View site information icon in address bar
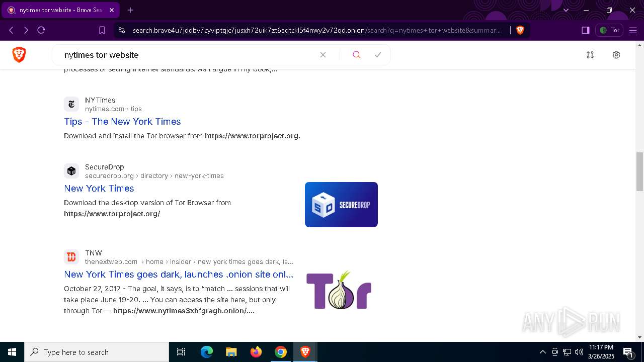644x362 pixels. pyautogui.click(x=121, y=30)
